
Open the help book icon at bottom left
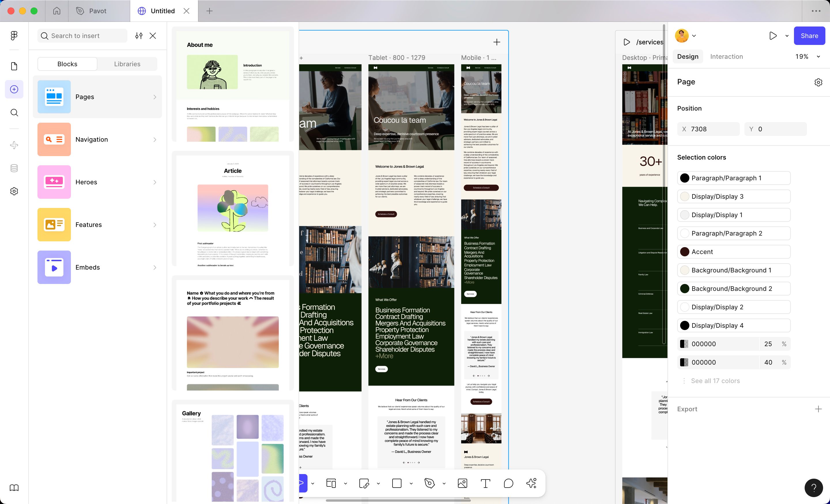(x=14, y=488)
